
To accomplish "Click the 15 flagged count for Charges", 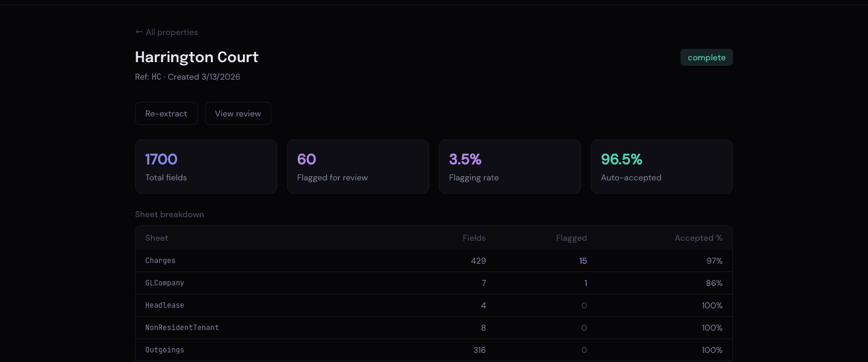I will [x=582, y=261].
